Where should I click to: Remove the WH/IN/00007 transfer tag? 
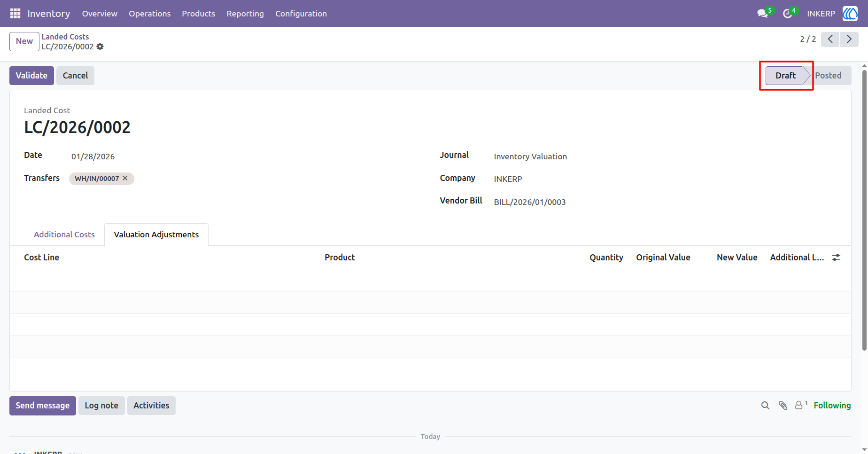pyautogui.click(x=125, y=178)
